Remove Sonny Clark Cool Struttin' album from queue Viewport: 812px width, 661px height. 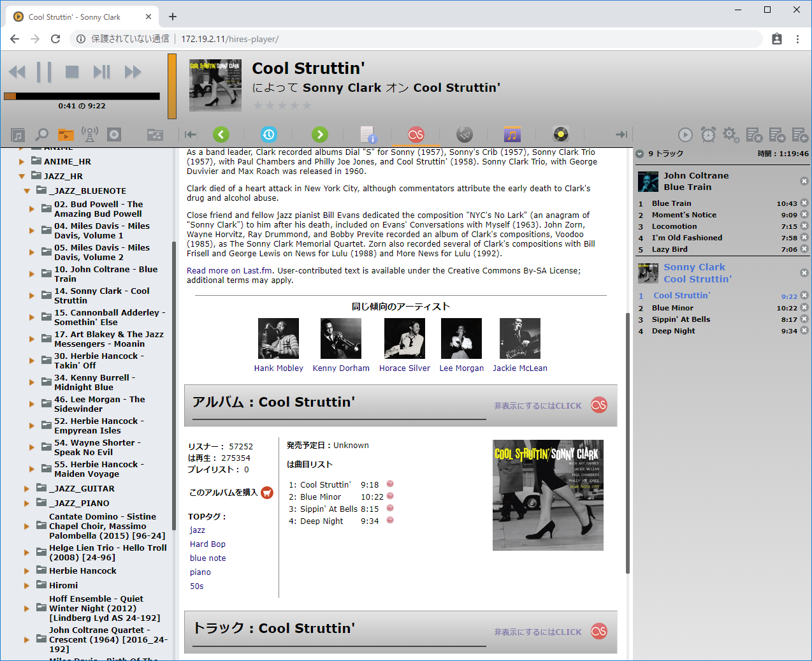point(804,273)
